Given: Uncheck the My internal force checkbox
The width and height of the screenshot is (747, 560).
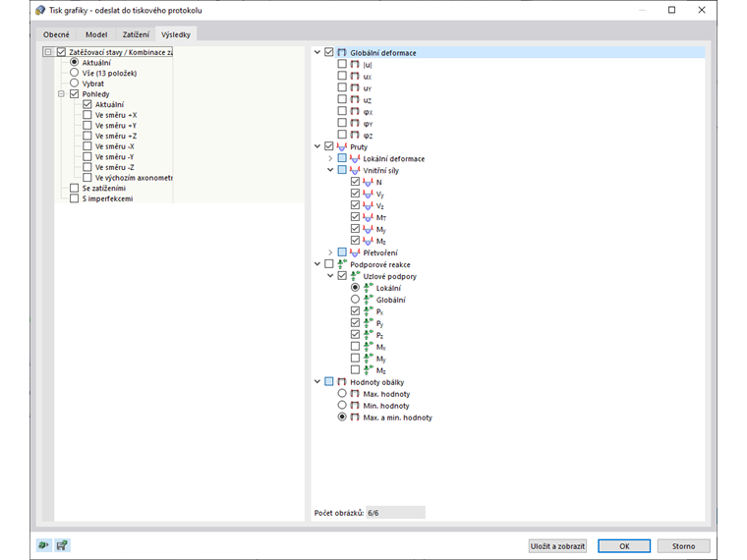Looking at the screenshot, I should [355, 229].
